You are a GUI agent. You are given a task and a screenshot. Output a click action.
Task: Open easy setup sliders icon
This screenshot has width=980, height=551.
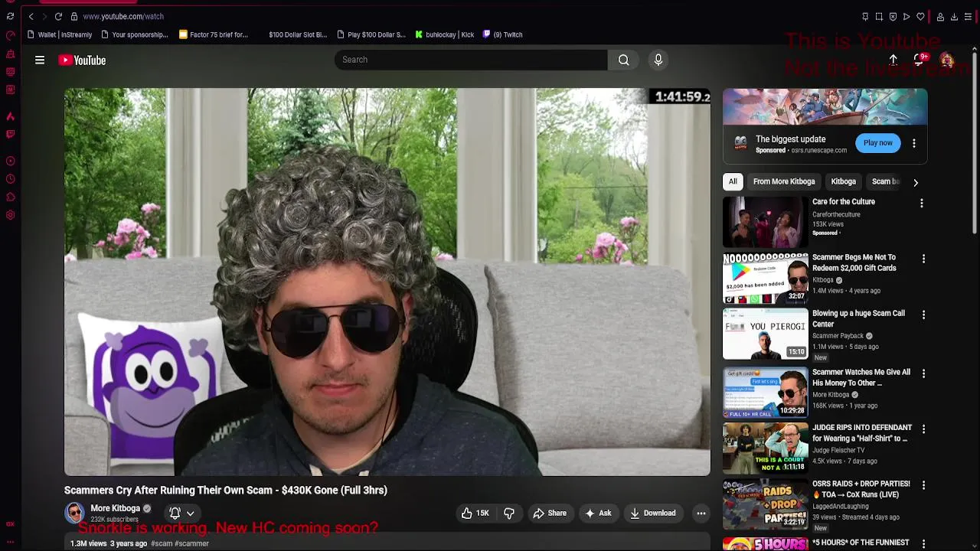968,16
